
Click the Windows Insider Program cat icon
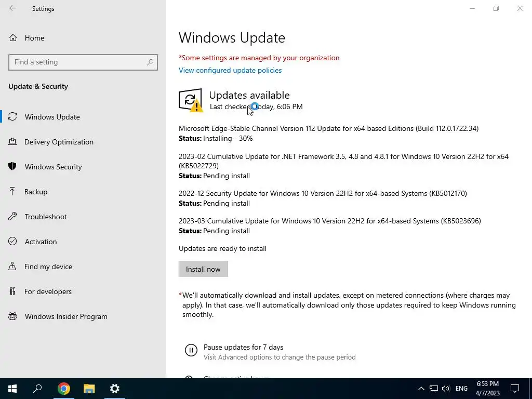tap(12, 316)
